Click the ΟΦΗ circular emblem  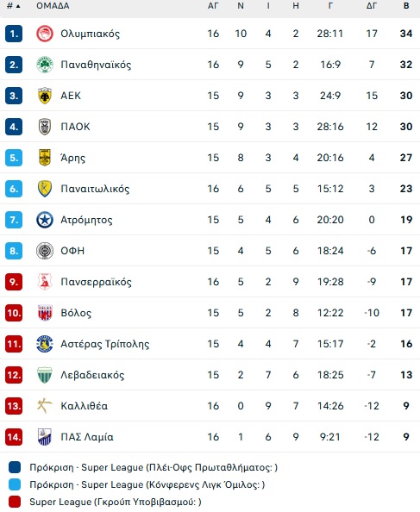(45, 251)
